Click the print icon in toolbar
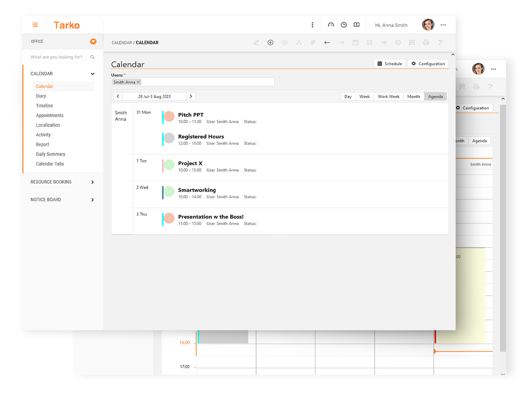 tap(426, 43)
